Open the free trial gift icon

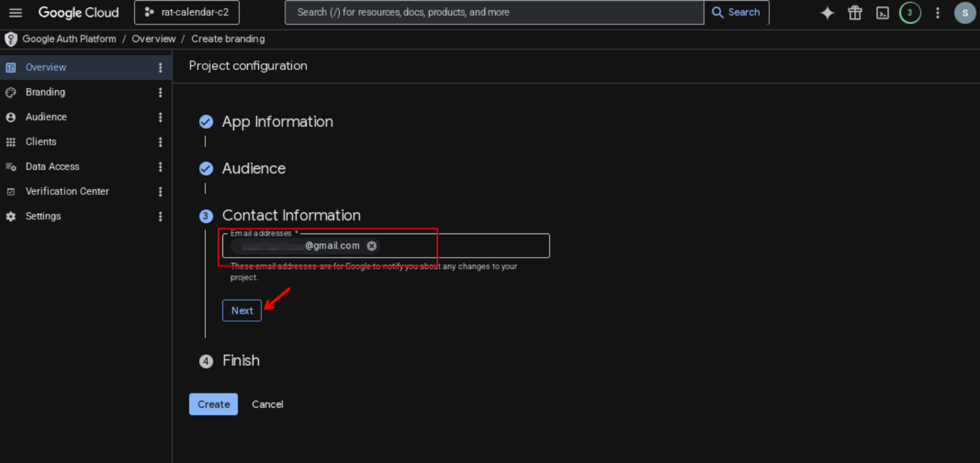coord(855,13)
